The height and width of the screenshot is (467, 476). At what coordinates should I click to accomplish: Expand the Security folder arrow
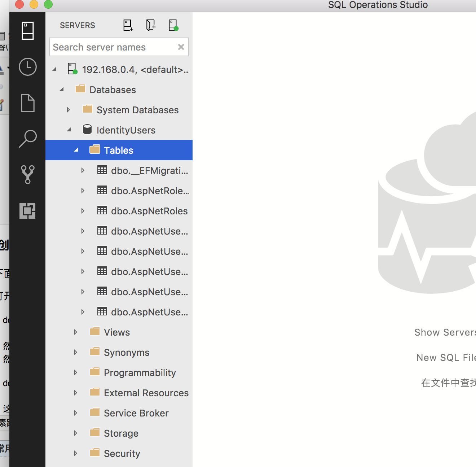(x=76, y=453)
